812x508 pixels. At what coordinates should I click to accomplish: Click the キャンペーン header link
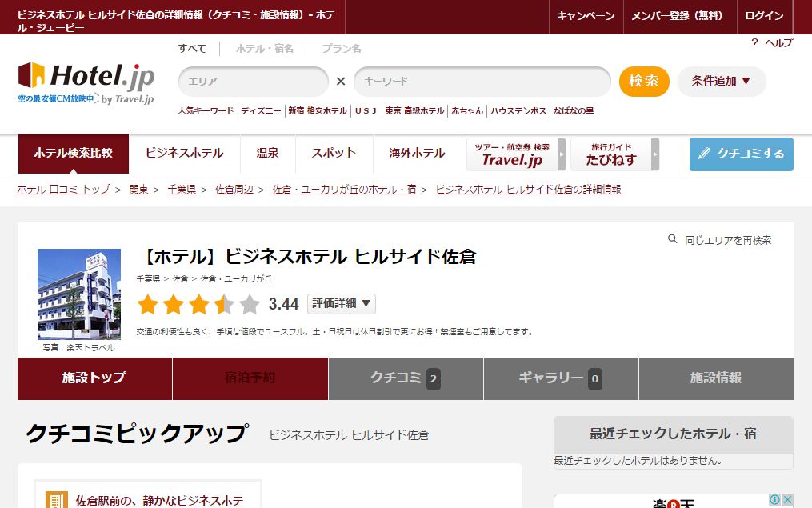(586, 16)
